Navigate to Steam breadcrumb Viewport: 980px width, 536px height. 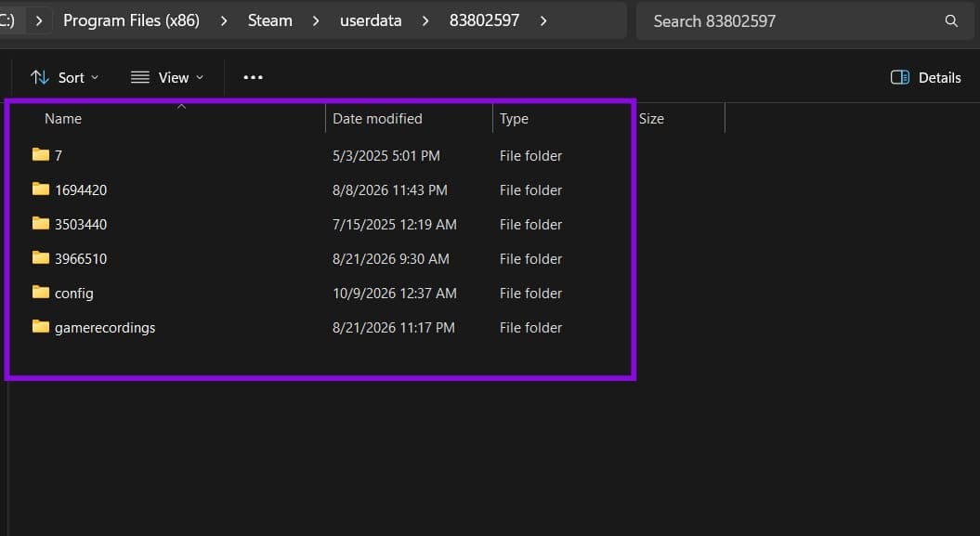coord(270,20)
